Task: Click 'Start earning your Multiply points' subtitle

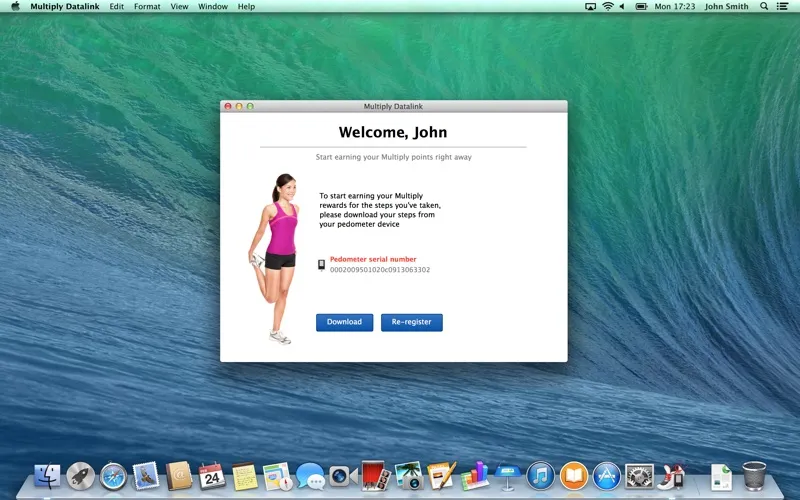Action: [x=393, y=157]
